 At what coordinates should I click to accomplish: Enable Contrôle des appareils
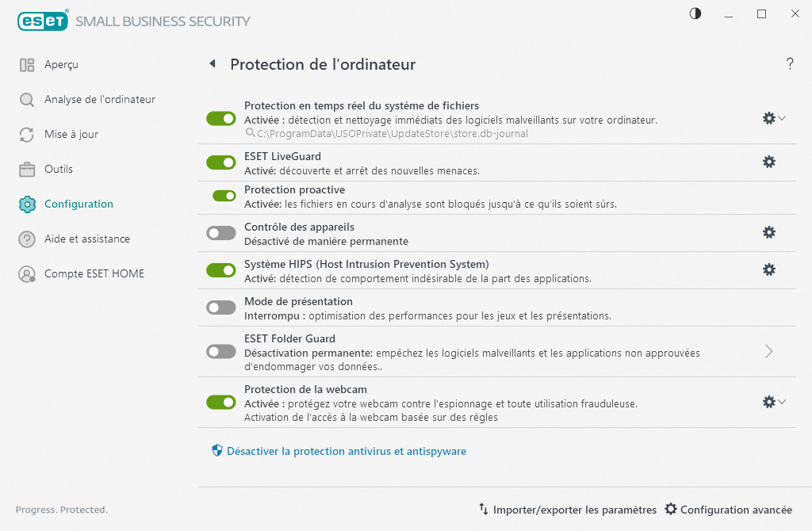pos(220,232)
